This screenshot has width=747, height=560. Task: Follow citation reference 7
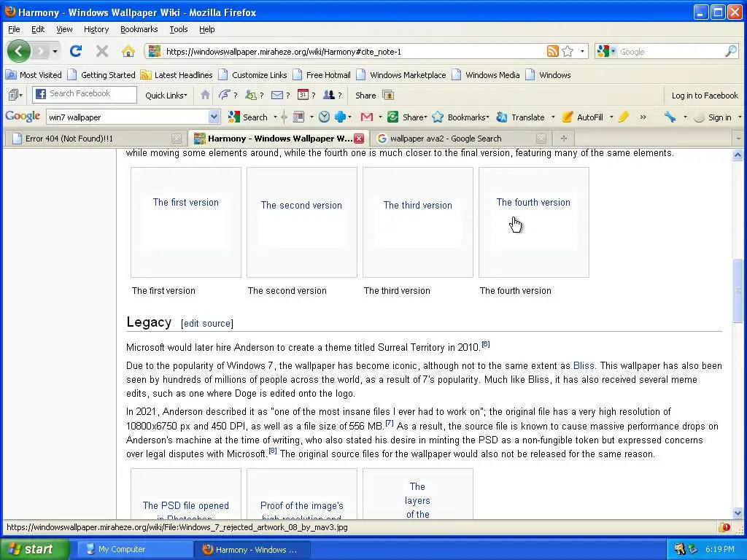390,423
